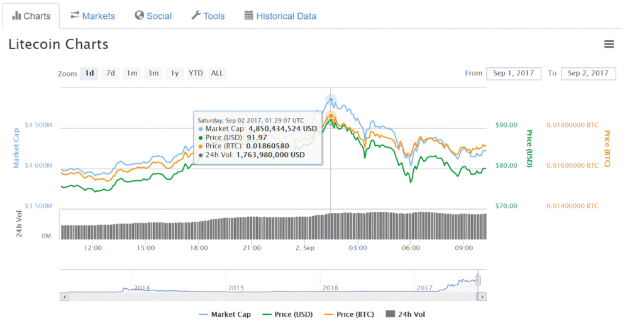This screenshot has height=323, width=644.
Task: Click the Historical Data calendar icon
Action: 248,16
